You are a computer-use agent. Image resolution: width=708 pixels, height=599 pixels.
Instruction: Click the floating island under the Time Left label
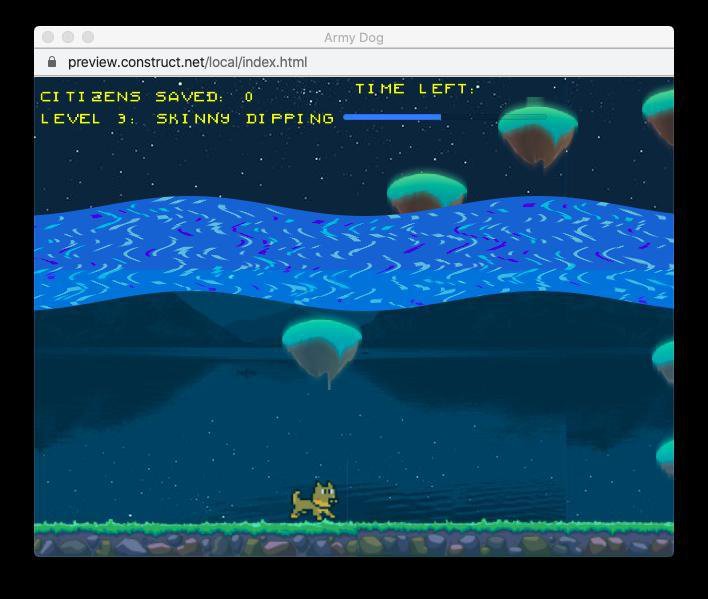pyautogui.click(x=538, y=135)
